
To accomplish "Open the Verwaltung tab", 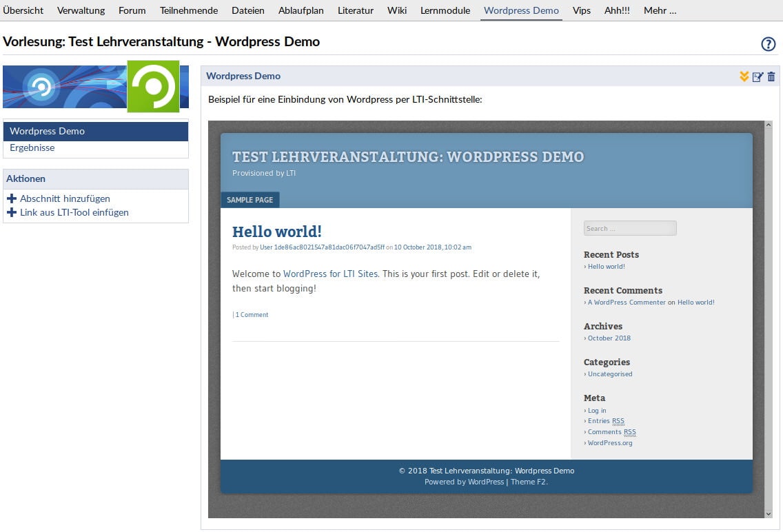I will pos(81,10).
